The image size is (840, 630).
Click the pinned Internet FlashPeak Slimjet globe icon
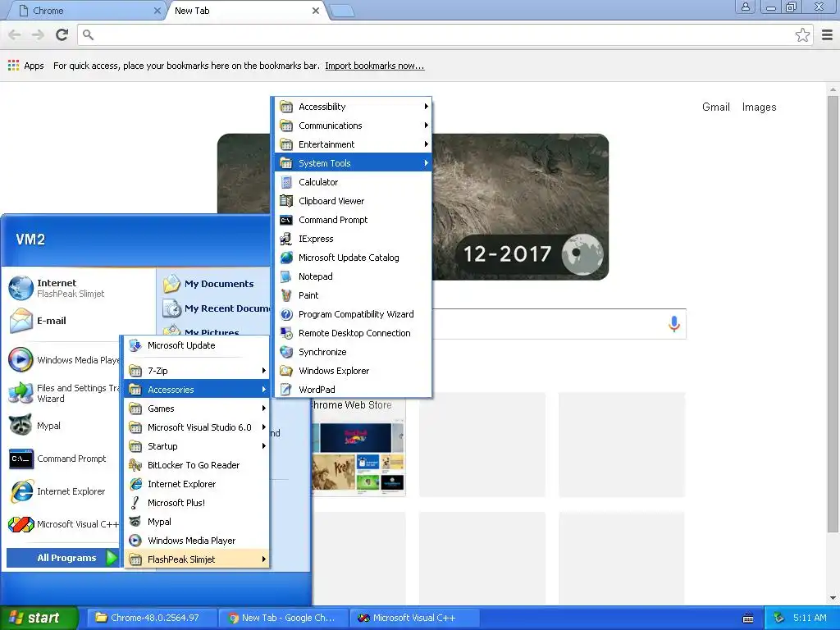21,288
